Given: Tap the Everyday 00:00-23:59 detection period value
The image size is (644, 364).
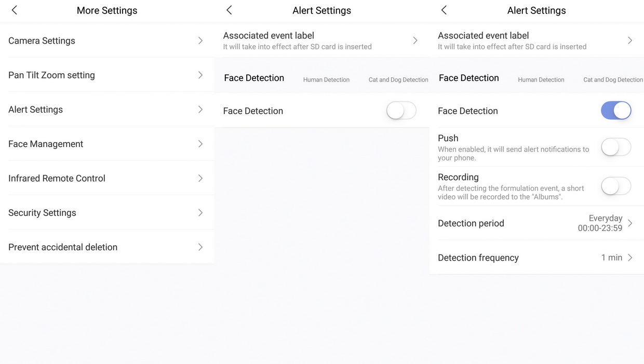Looking at the screenshot, I should (x=600, y=223).
